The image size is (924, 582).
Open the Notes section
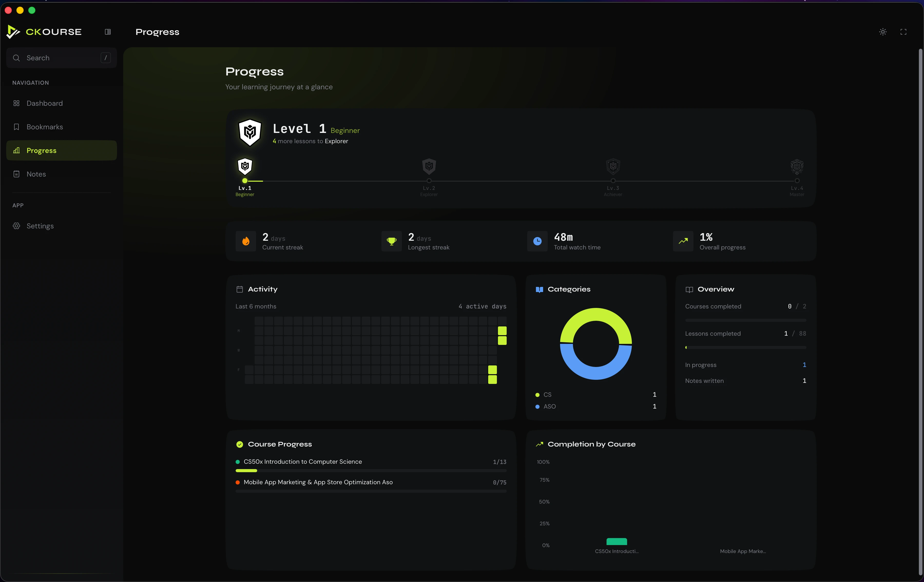[36, 174]
